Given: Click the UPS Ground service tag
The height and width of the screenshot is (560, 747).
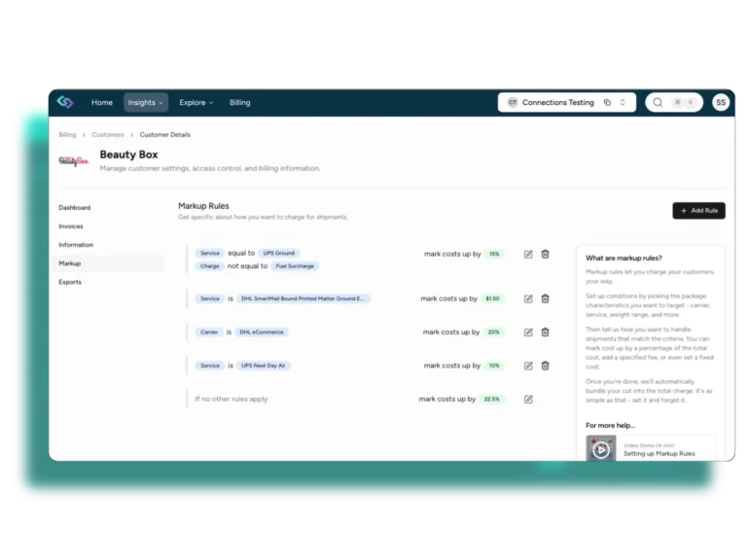Looking at the screenshot, I should click(x=279, y=253).
